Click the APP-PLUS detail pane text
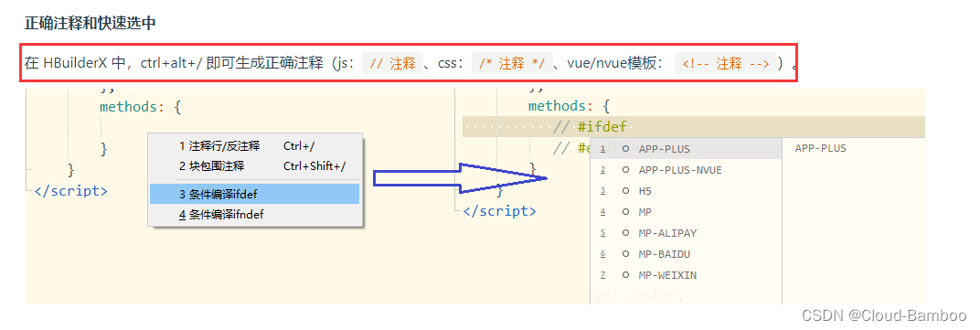The height and width of the screenshot is (330, 980). [x=820, y=149]
